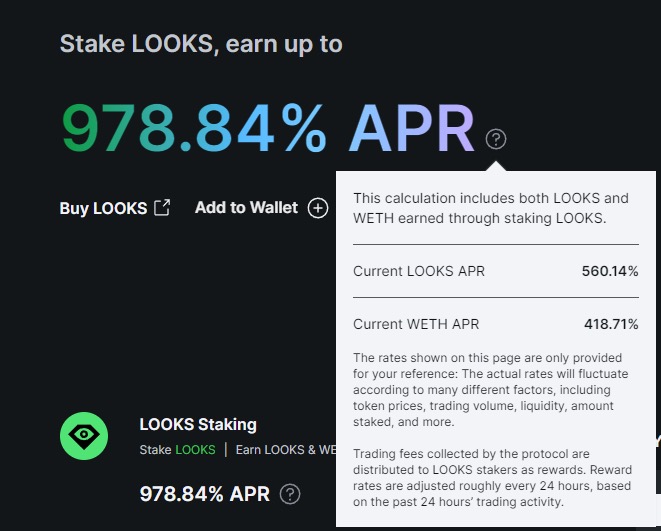This screenshot has height=531, width=661.
Task: Click the green LOOKS eye logo
Action: pos(84,436)
